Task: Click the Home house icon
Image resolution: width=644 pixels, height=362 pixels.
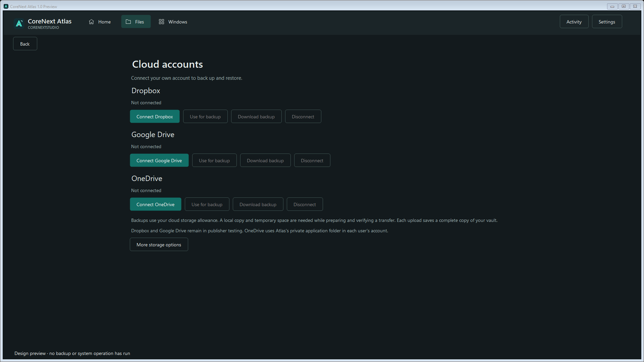Action: (x=91, y=22)
